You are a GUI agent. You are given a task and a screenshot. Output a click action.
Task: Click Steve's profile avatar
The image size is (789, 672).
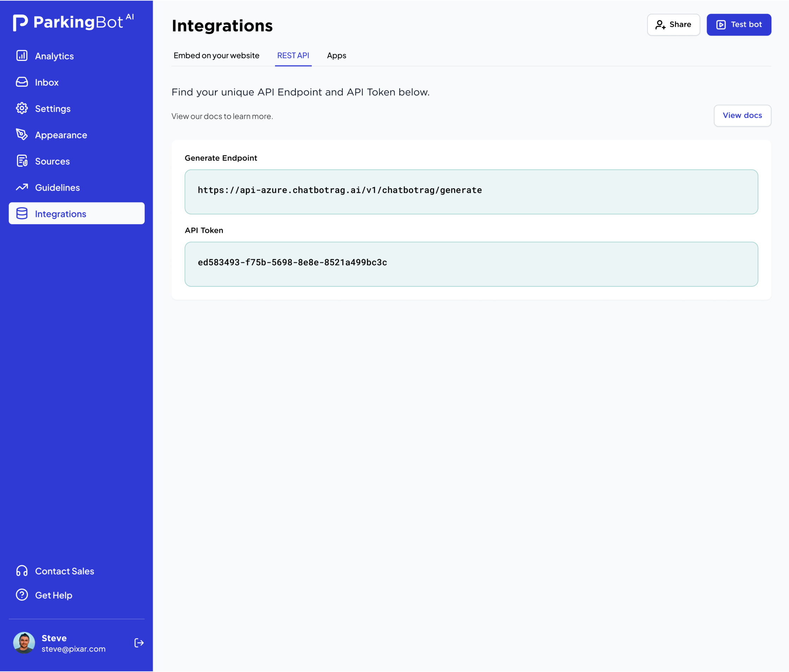click(24, 643)
